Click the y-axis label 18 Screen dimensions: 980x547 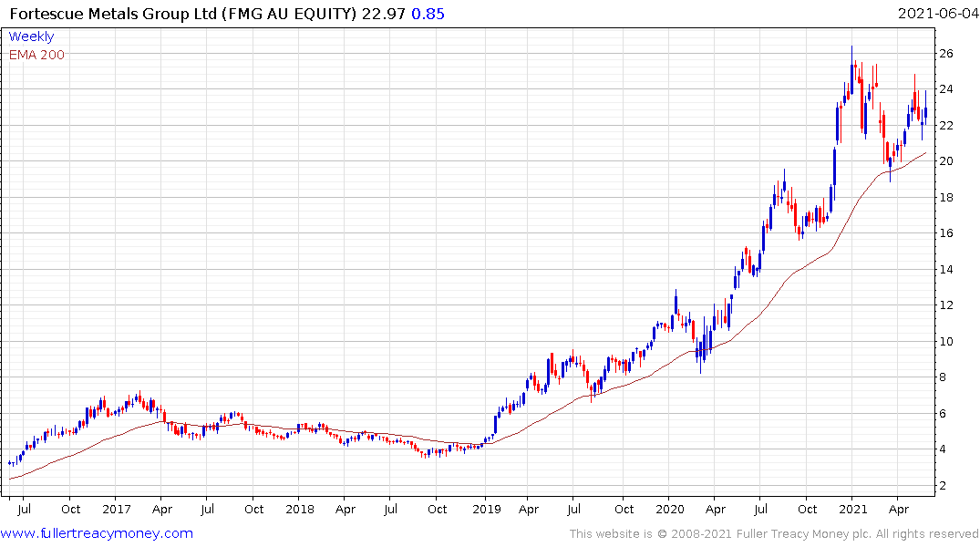pos(946,197)
